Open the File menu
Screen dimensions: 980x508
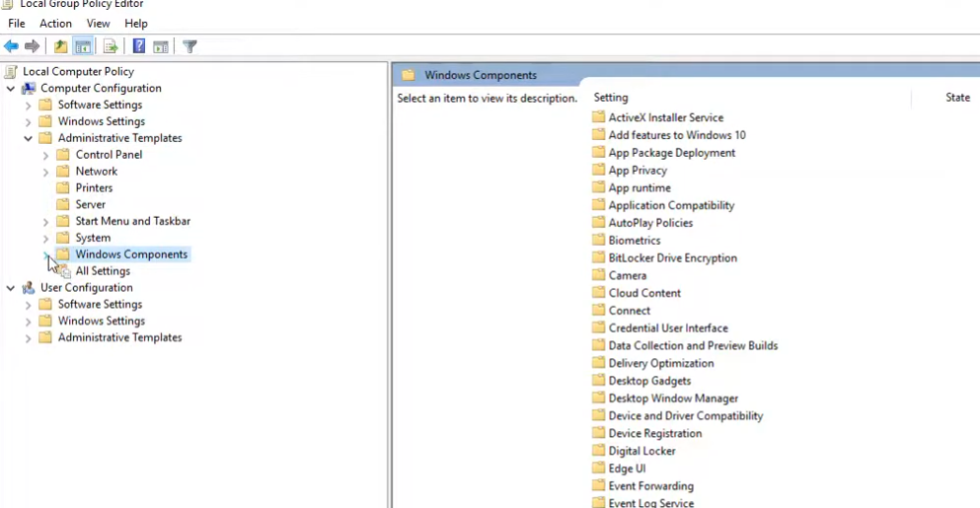coord(16,23)
